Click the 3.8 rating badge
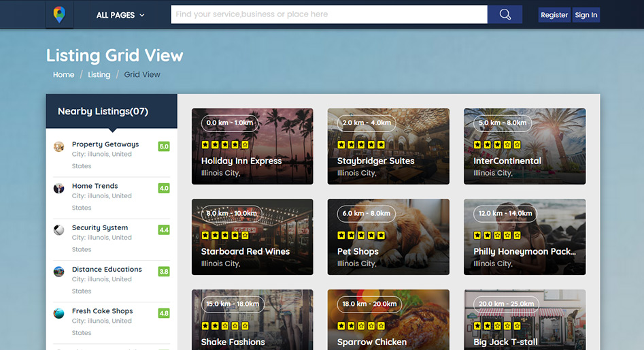 click(x=164, y=272)
